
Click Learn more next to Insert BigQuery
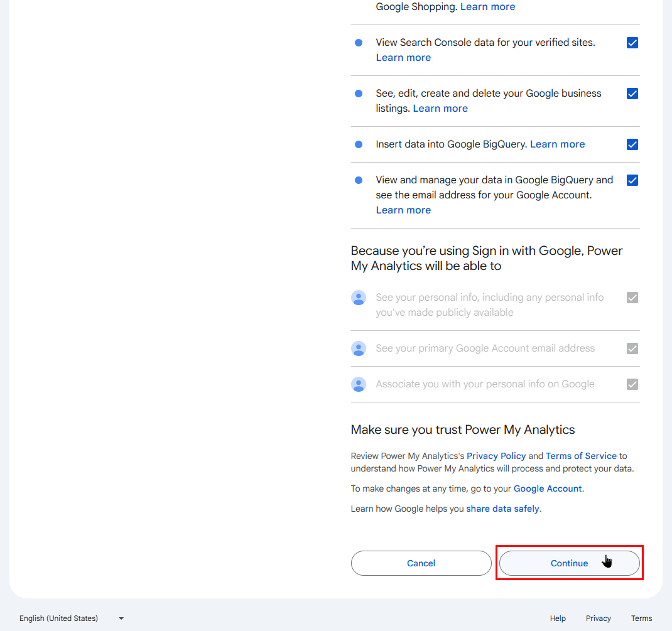(x=557, y=144)
